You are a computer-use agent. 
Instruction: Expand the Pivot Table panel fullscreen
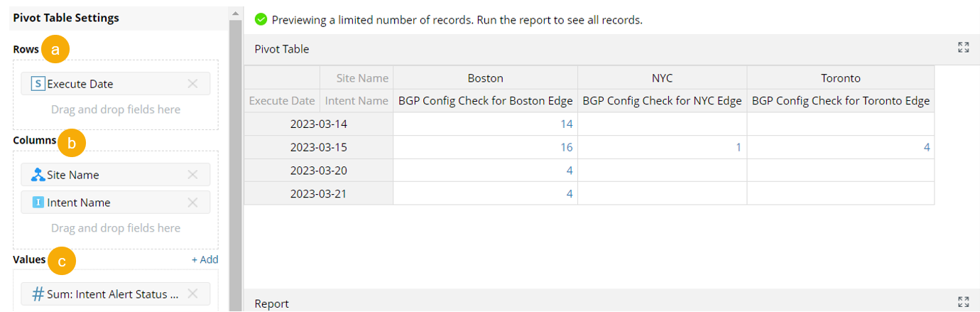tap(963, 48)
